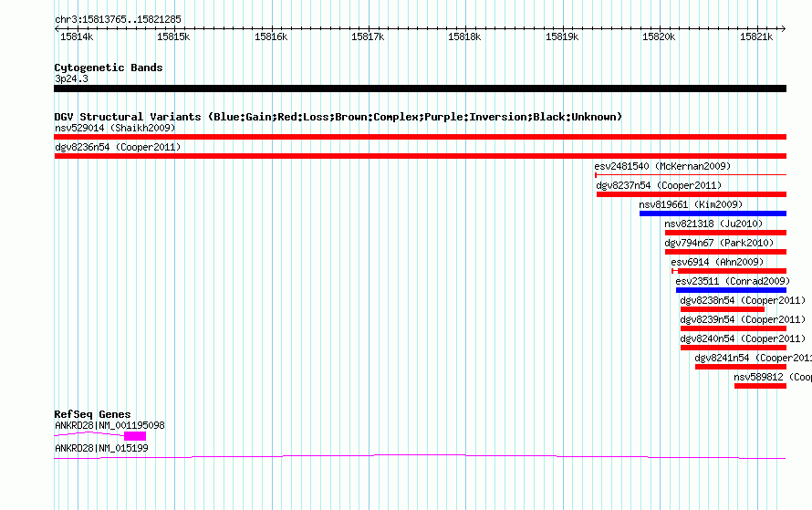Select the nsv589812 variant bar
Screen dimensions: 812x510
(x=760, y=386)
